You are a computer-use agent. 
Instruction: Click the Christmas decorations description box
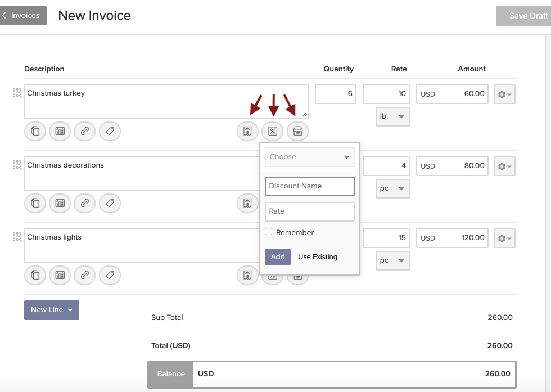(x=142, y=174)
